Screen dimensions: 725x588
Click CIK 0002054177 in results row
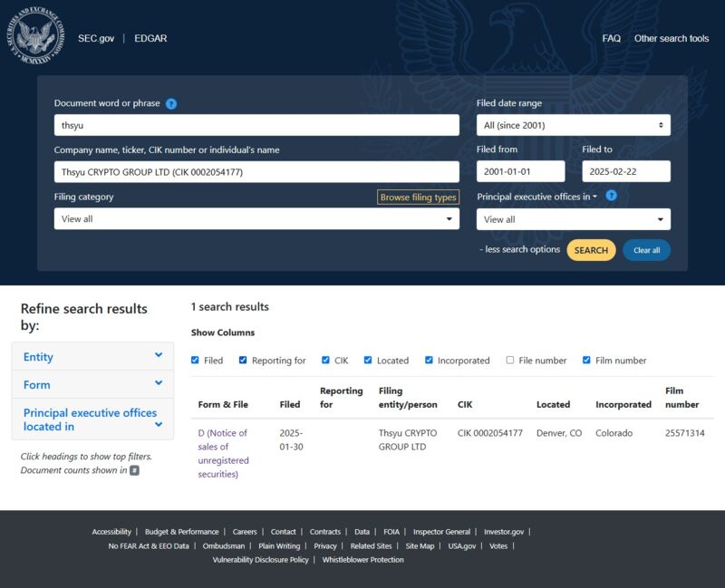pos(490,433)
